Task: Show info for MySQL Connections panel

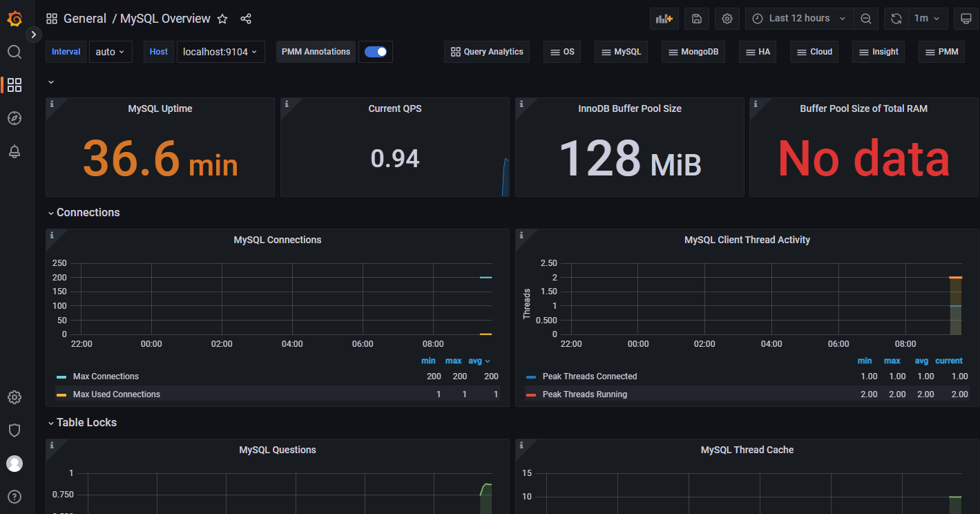Action: (x=52, y=235)
